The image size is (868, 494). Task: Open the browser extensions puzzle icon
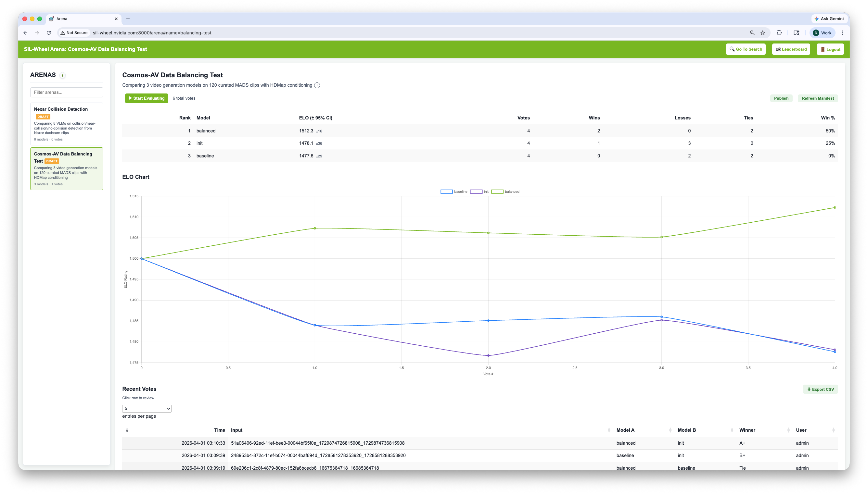(779, 33)
